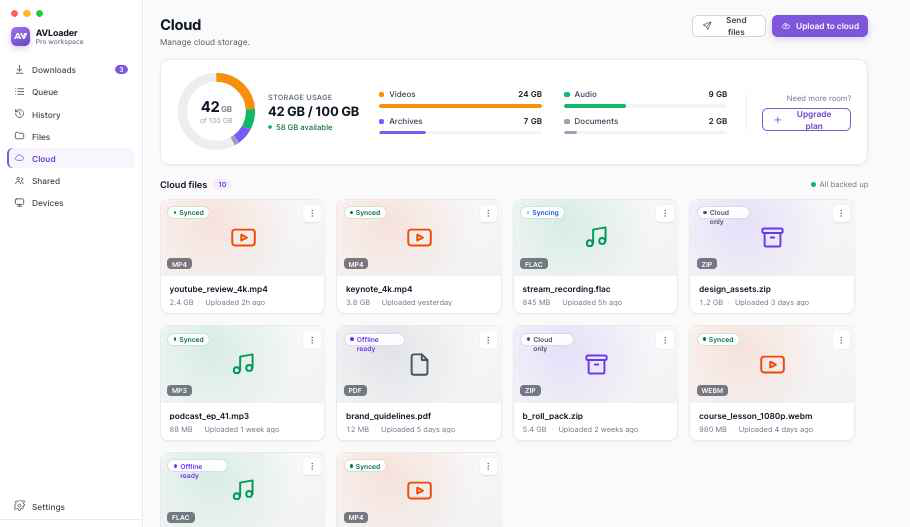Image resolution: width=910 pixels, height=527 pixels.
Task: Click music note icon on bottom FLAC card
Action: pos(243,490)
